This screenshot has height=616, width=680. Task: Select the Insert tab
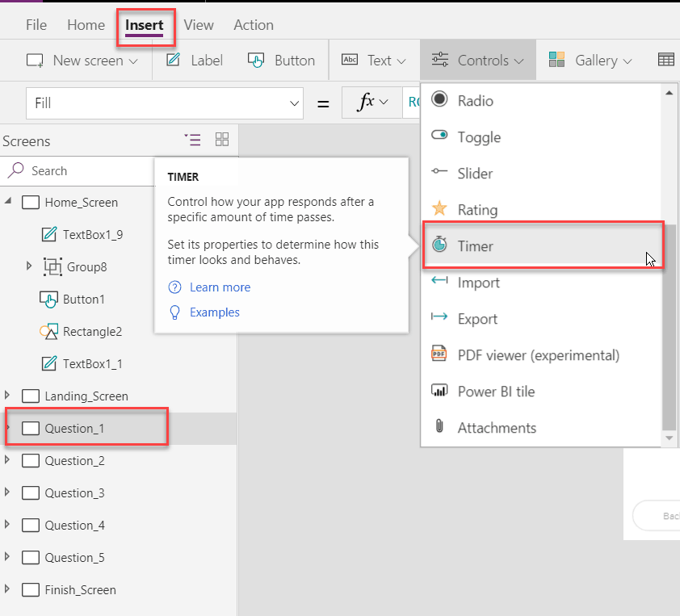145,25
